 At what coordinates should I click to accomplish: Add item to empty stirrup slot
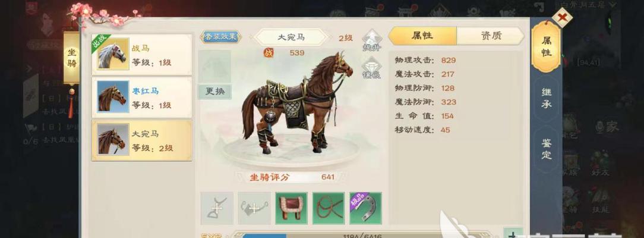(217, 208)
